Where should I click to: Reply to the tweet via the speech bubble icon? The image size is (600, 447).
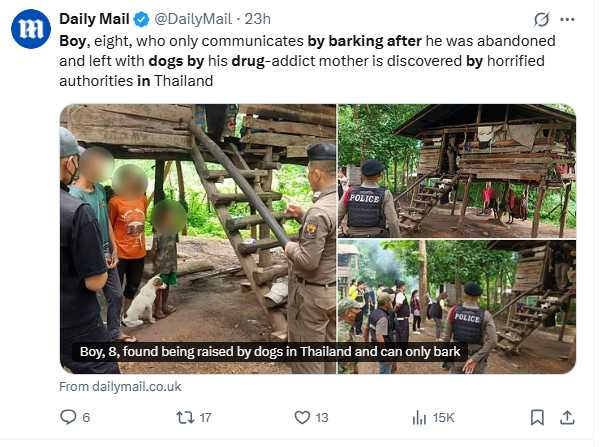click(68, 417)
